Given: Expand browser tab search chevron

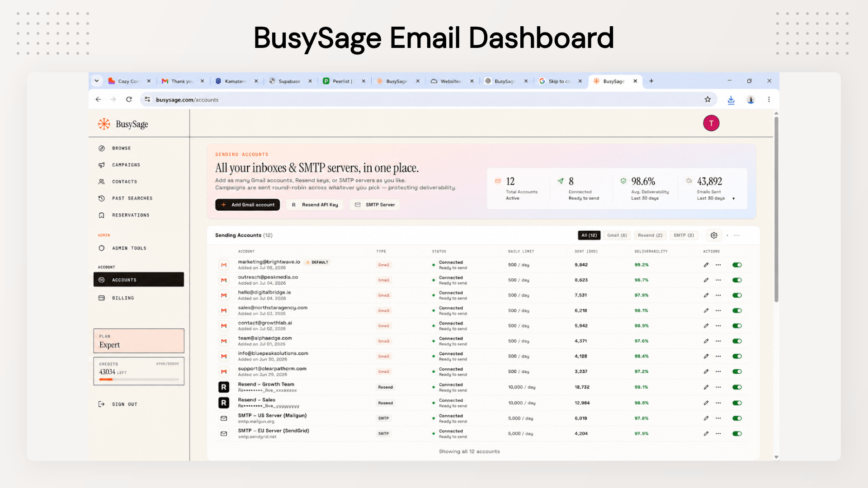Looking at the screenshot, I should tap(97, 81).
